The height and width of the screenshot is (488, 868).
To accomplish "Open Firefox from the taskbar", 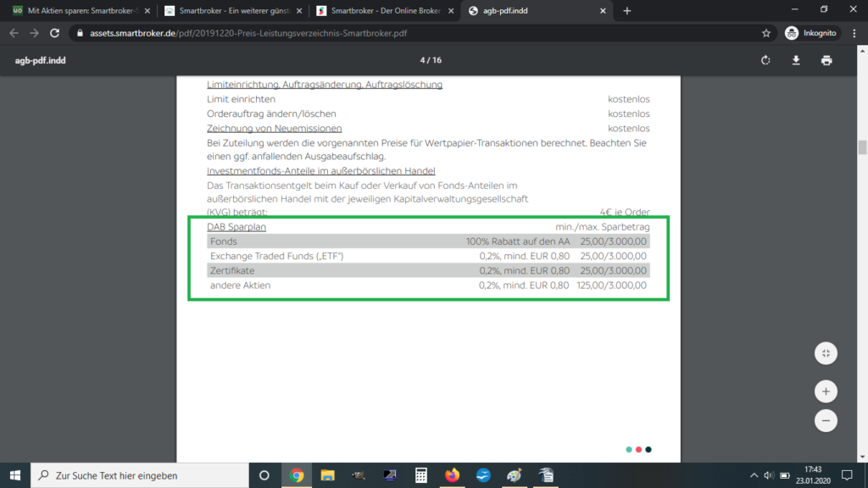I will tap(453, 475).
